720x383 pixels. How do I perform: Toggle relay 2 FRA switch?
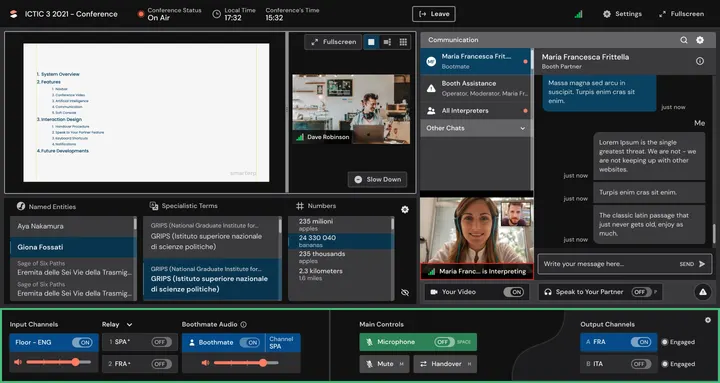click(x=162, y=364)
